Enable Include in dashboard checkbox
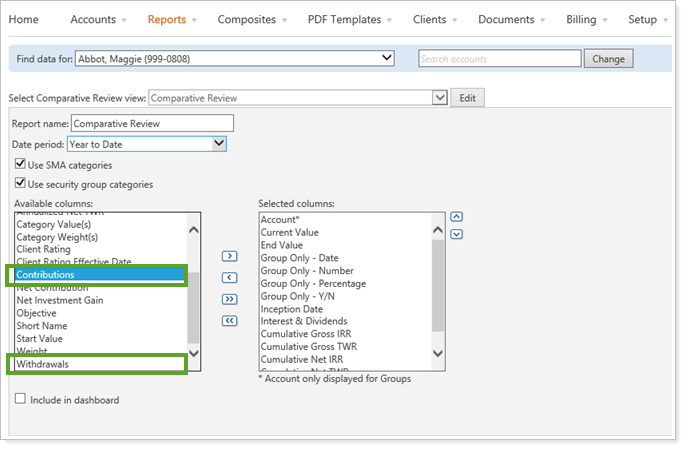 (20, 400)
